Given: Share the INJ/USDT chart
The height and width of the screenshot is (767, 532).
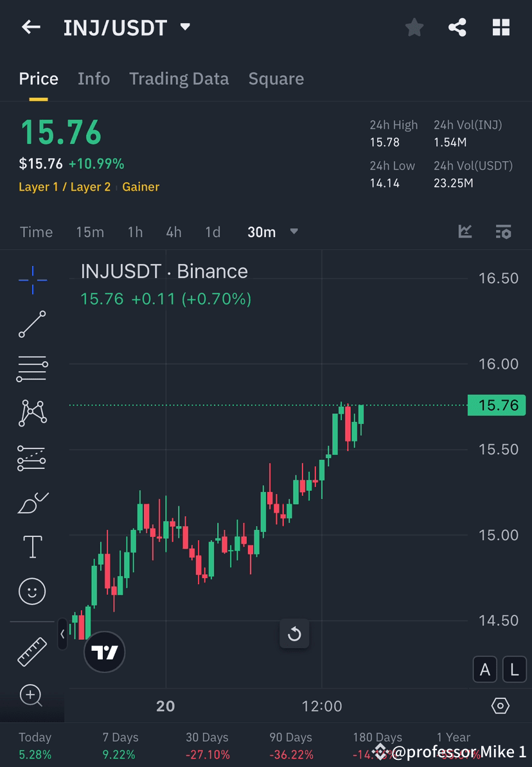Looking at the screenshot, I should point(457,27).
